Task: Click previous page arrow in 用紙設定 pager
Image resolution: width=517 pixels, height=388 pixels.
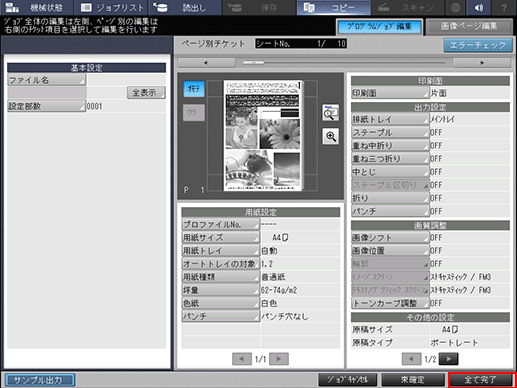Action: pyautogui.click(x=242, y=359)
